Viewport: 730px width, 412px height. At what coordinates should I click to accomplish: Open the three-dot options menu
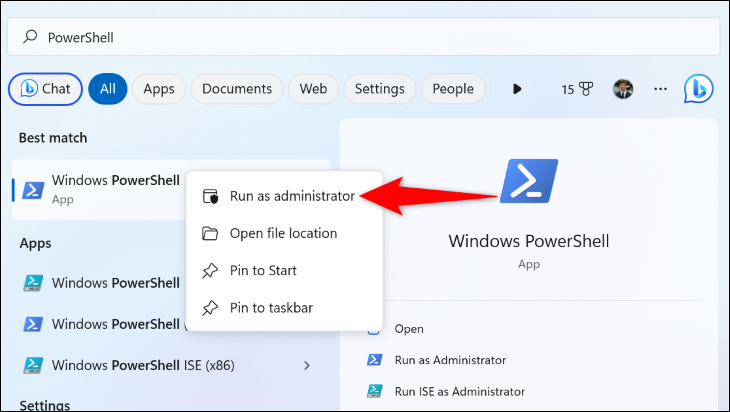point(660,89)
